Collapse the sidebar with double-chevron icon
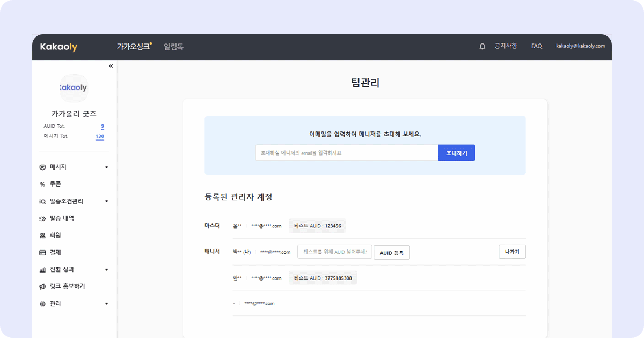Image resolution: width=644 pixels, height=338 pixels. pyautogui.click(x=111, y=66)
